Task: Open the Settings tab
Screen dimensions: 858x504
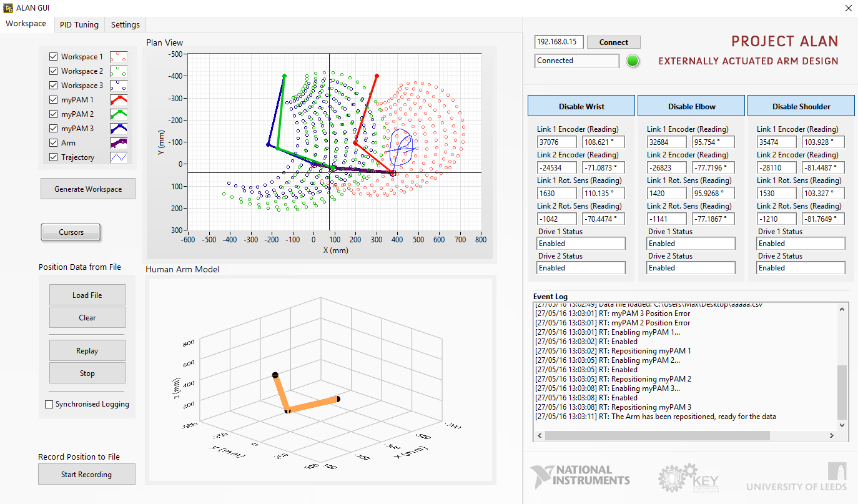Action: point(124,24)
